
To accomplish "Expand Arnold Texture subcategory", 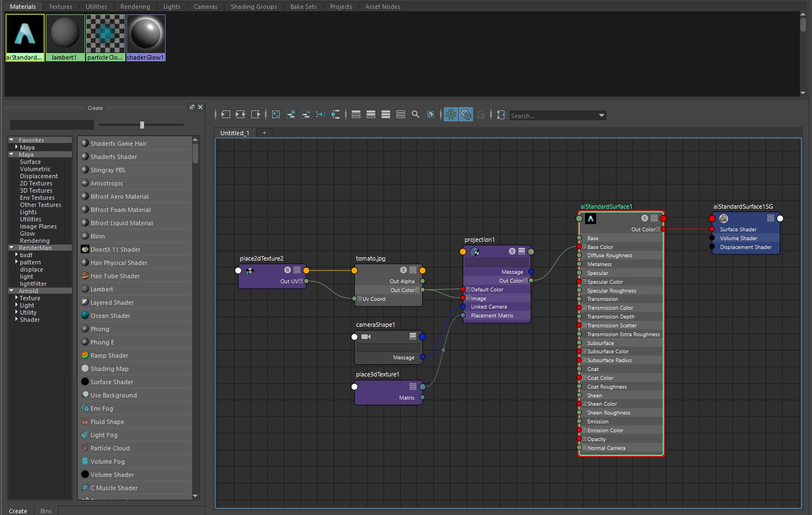I will (17, 298).
